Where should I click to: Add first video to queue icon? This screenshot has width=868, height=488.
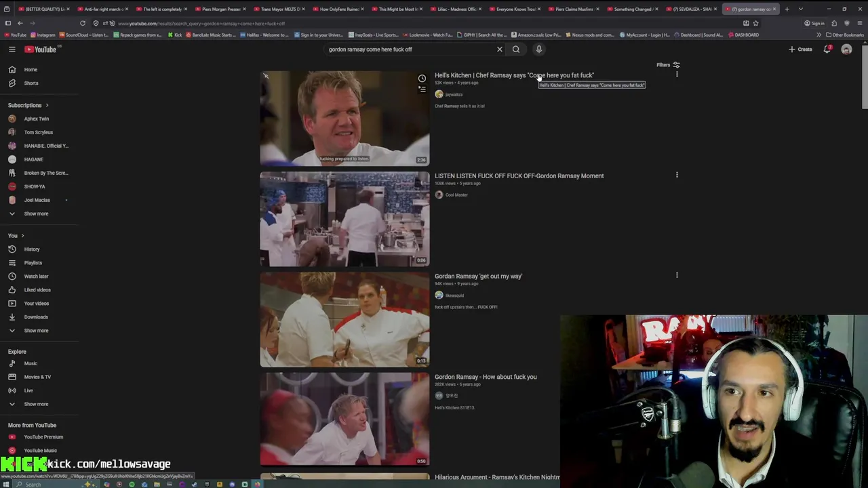point(422,89)
